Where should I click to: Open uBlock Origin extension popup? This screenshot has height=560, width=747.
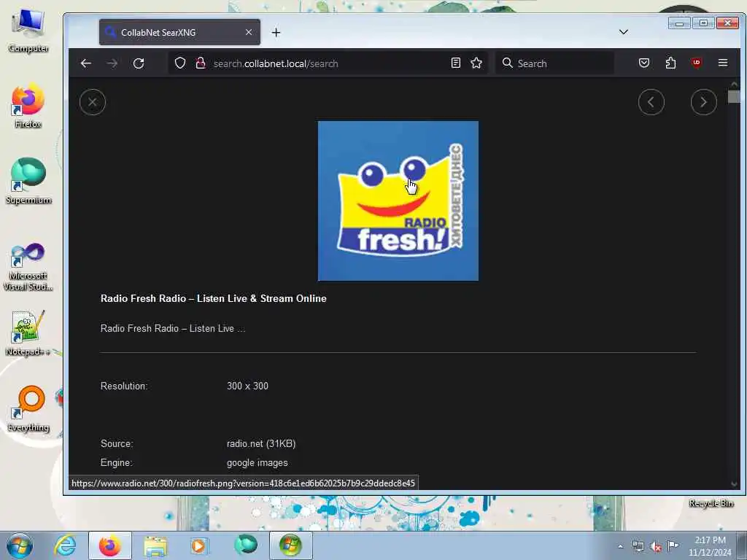point(697,63)
